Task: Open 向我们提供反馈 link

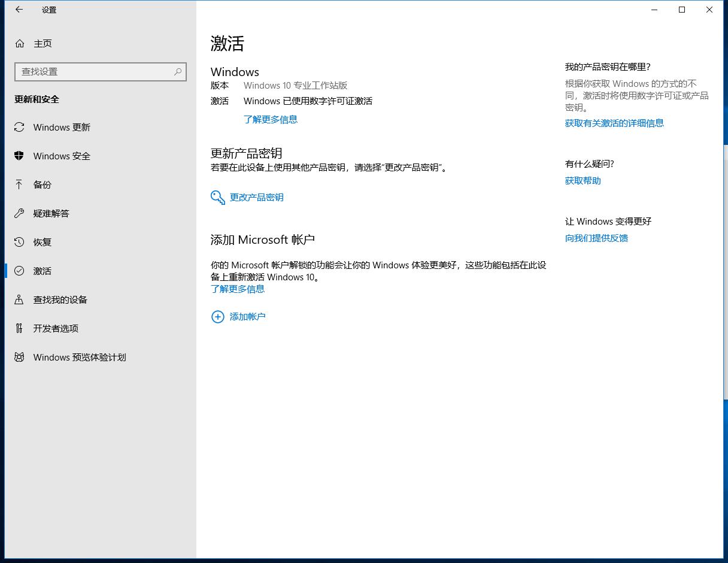Action: pyautogui.click(x=596, y=238)
